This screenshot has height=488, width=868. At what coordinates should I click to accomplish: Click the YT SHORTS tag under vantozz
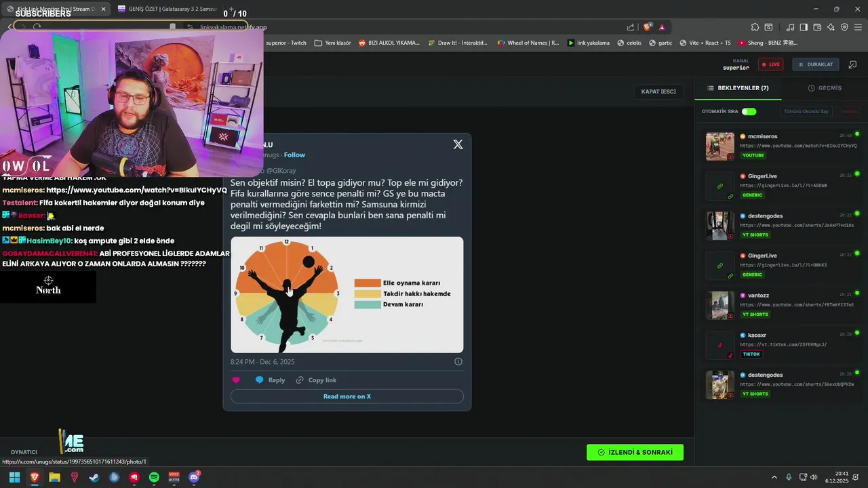755,314
